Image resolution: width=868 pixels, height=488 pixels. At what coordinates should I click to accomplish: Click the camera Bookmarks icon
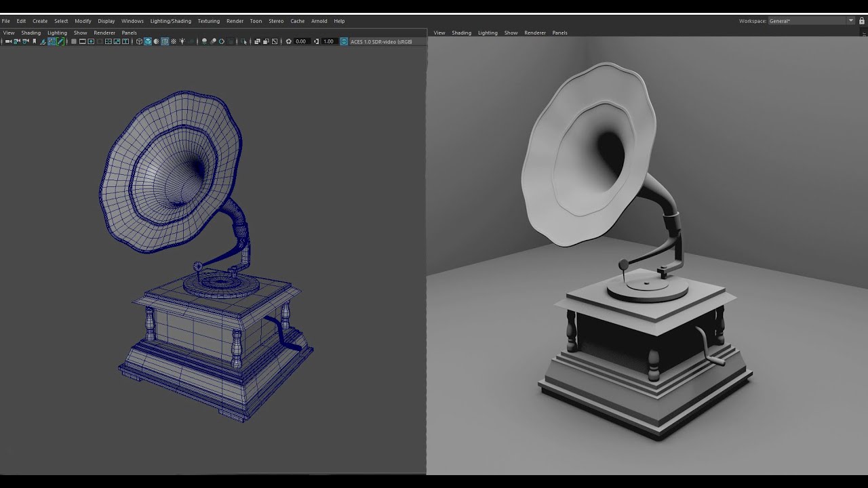click(x=35, y=41)
